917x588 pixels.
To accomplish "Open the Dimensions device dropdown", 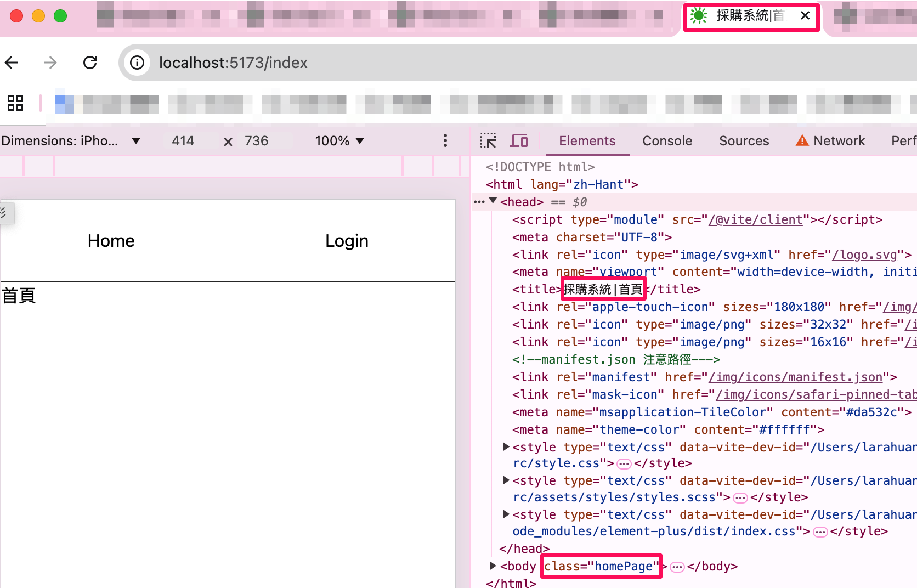I will pos(71,141).
